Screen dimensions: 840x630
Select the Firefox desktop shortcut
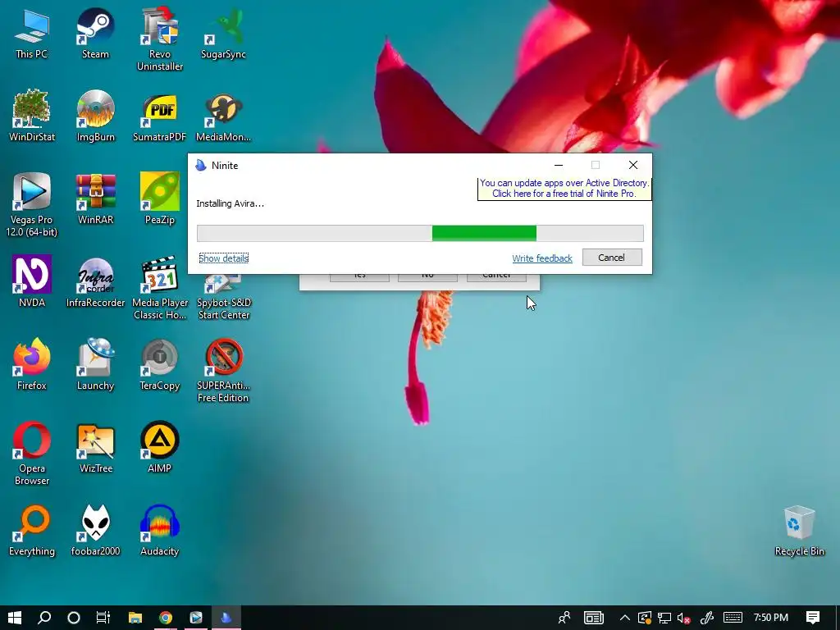click(32, 364)
